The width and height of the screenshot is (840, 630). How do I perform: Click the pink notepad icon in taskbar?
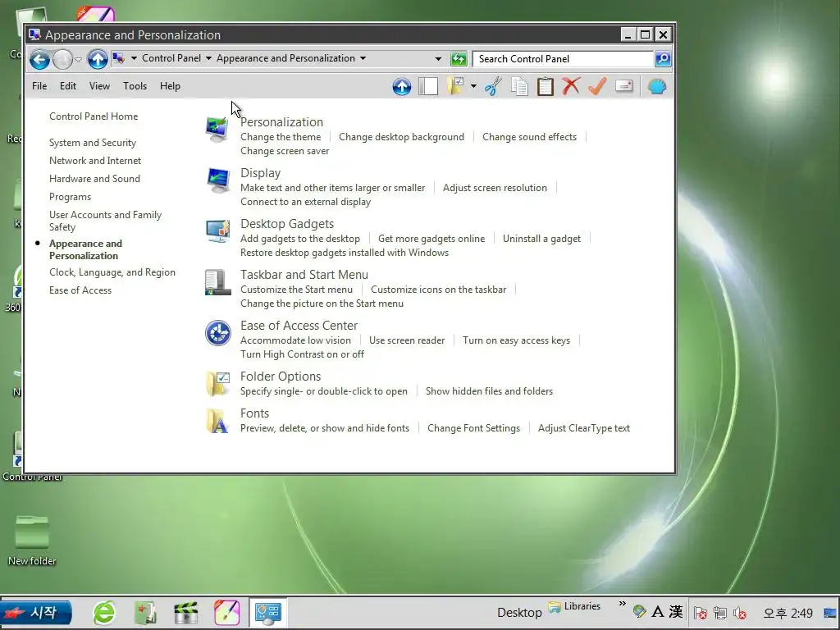tap(226, 613)
